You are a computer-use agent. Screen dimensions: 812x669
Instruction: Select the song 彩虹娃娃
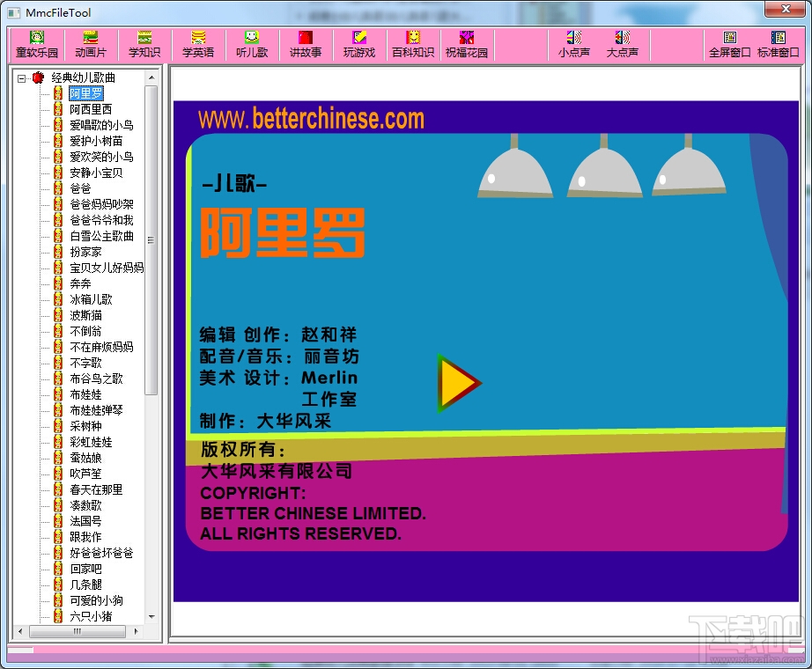tap(91, 442)
